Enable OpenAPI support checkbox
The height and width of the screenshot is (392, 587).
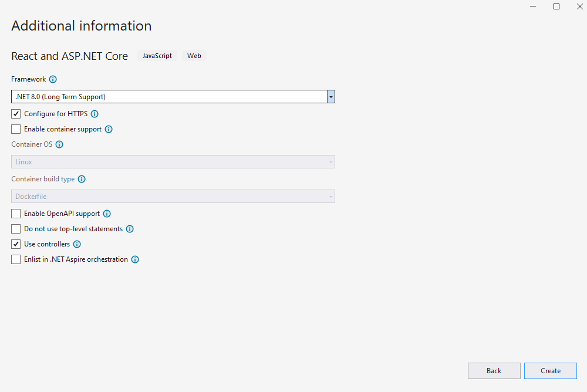click(x=16, y=214)
